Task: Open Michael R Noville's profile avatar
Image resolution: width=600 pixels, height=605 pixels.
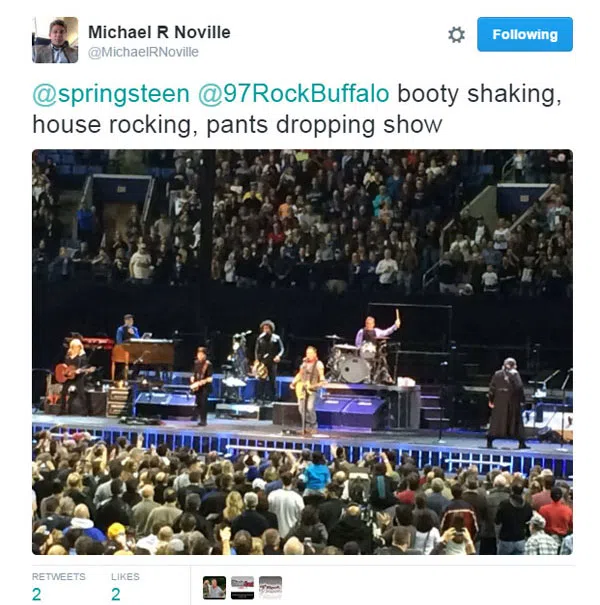Action: pyautogui.click(x=55, y=40)
